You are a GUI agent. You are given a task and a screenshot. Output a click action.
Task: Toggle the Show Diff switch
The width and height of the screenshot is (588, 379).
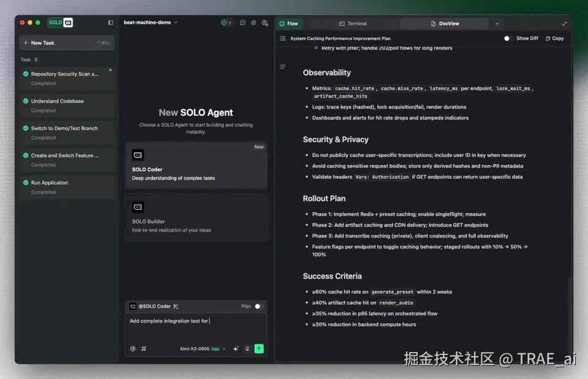click(507, 37)
